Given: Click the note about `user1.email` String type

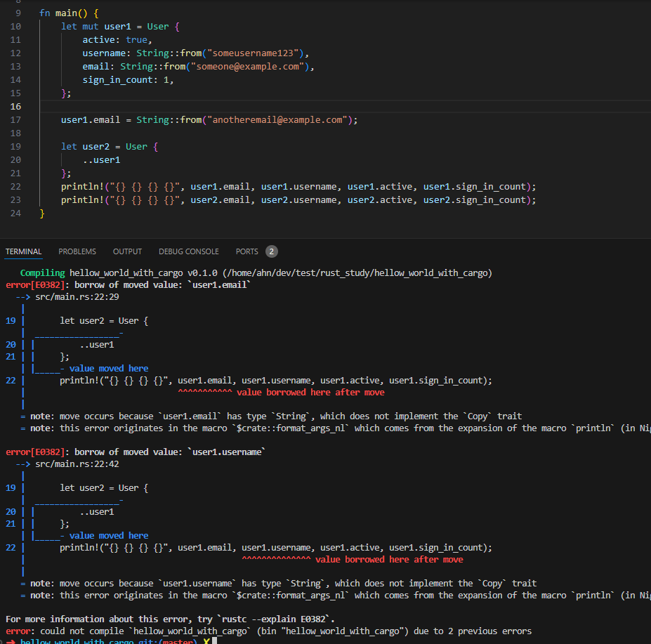Looking at the screenshot, I should (271, 416).
